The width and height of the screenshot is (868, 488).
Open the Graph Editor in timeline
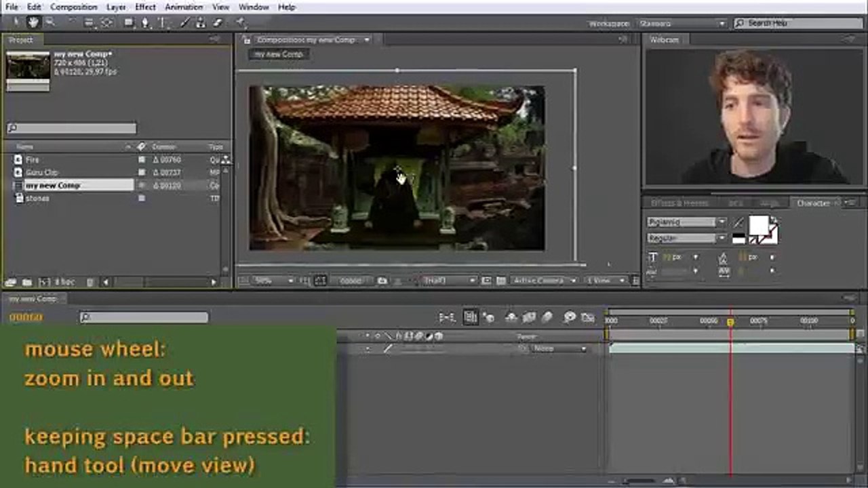[x=587, y=317]
